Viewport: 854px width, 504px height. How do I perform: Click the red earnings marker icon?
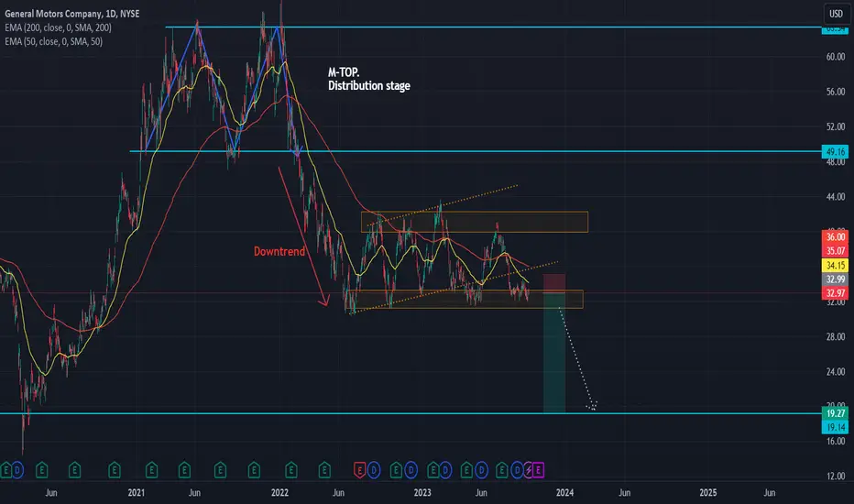359,470
